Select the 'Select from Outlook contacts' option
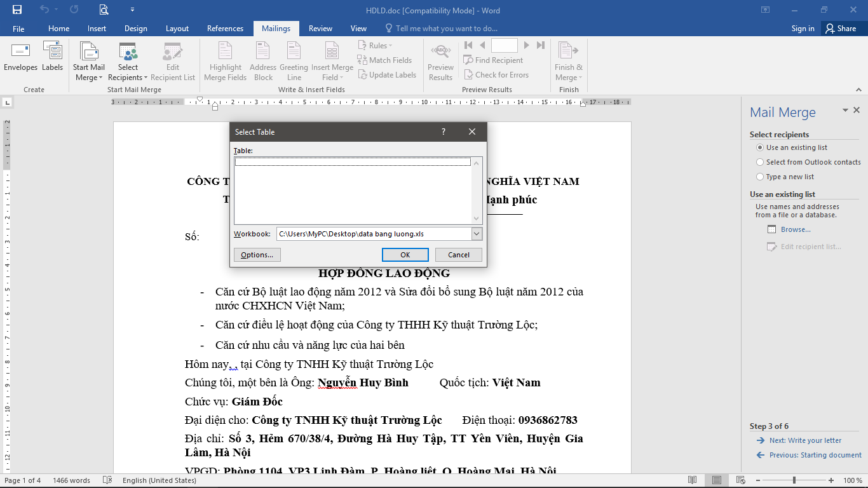Viewport: 868px width, 488px height. point(760,162)
